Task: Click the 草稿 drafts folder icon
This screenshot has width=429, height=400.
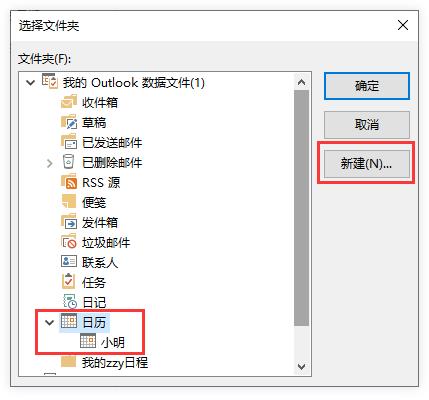Action: 69,122
